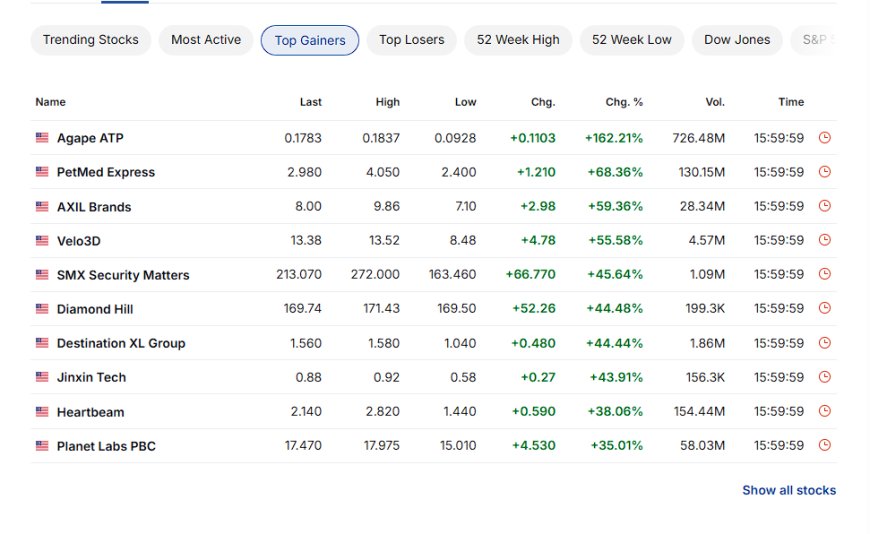Click US flag icon beside Planet Labs PBC
Screen dimensions: 870x534
tap(42, 446)
